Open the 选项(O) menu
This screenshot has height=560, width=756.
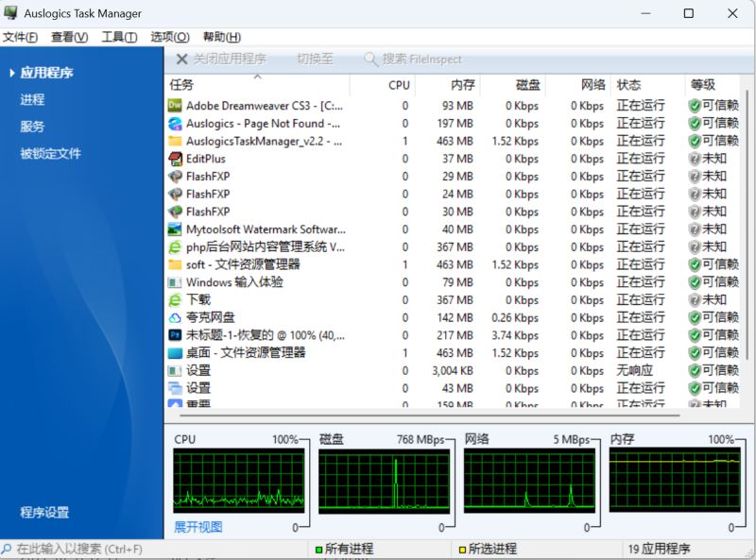tap(170, 37)
